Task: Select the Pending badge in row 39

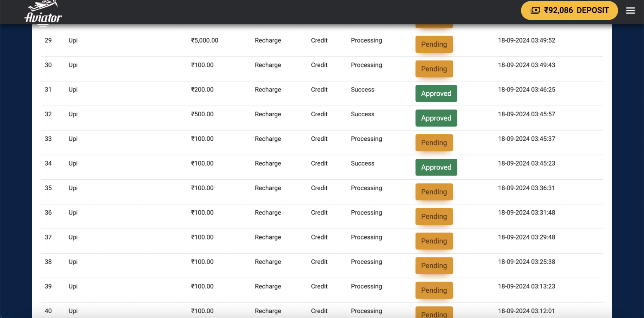Action: 434,291
